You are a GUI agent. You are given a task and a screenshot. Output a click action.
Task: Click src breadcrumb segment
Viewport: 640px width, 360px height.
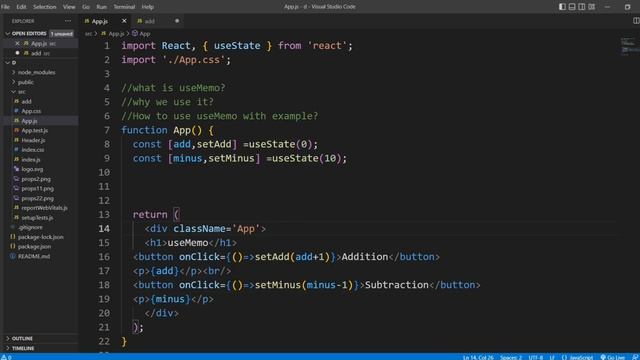88,33
